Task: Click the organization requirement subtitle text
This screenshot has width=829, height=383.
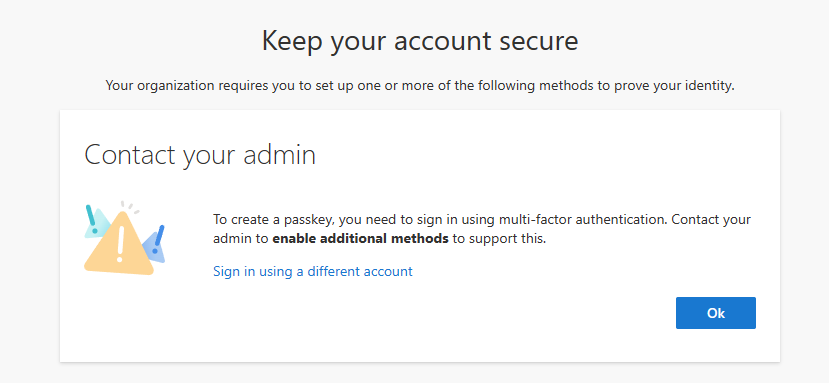Action: [420, 85]
